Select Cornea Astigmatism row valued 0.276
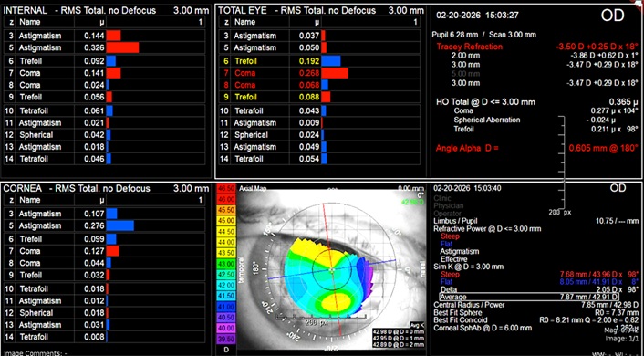The height and width of the screenshot is (356, 644). coord(104,225)
